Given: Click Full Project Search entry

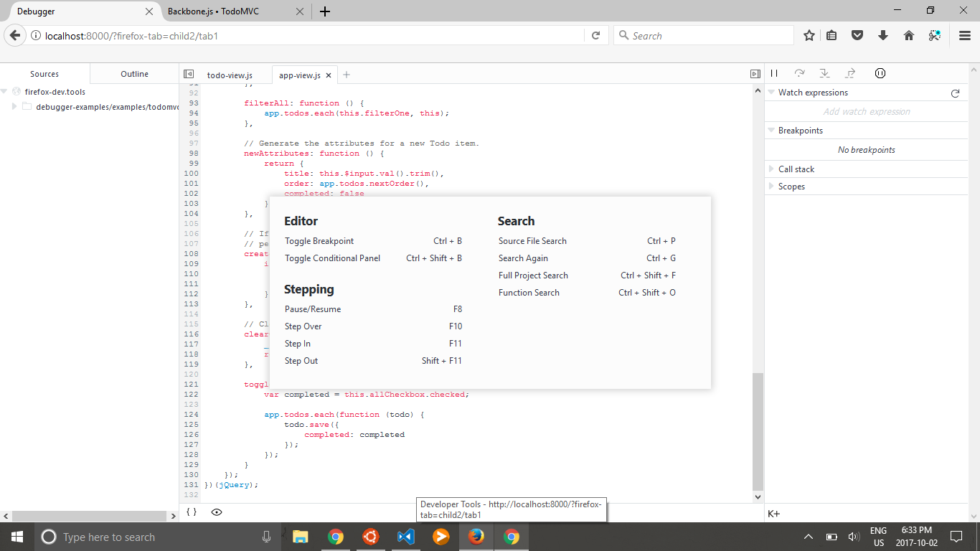Looking at the screenshot, I should [x=587, y=275].
